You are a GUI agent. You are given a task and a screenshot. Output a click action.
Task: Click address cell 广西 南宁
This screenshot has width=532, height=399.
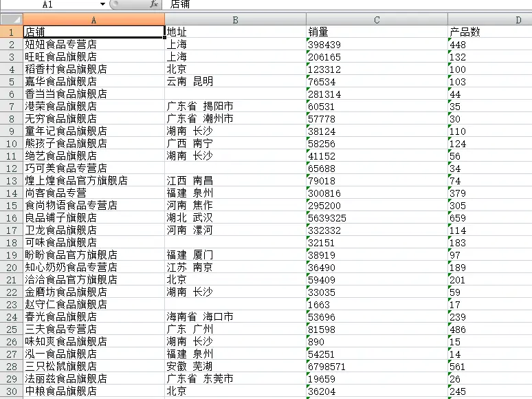[x=236, y=143]
